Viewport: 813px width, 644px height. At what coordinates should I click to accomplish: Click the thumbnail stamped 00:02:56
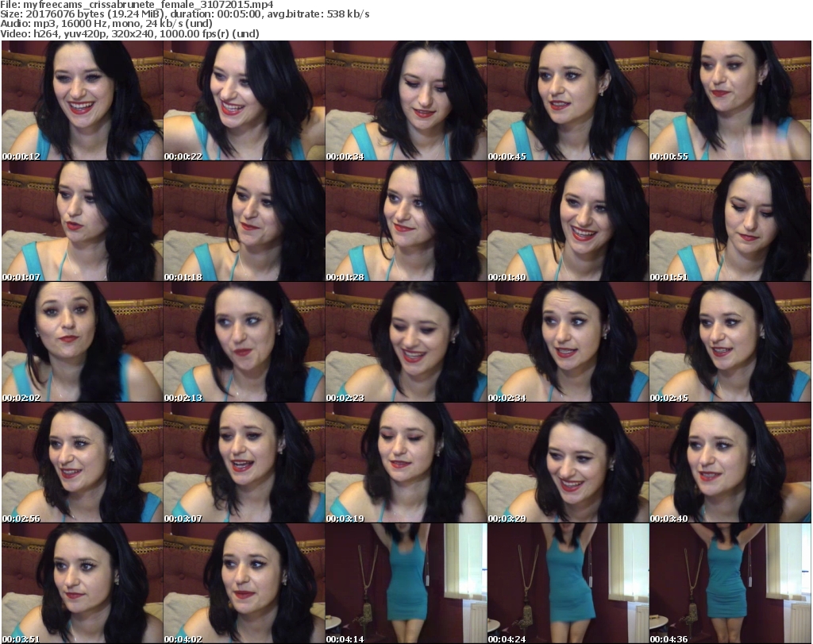click(83, 462)
